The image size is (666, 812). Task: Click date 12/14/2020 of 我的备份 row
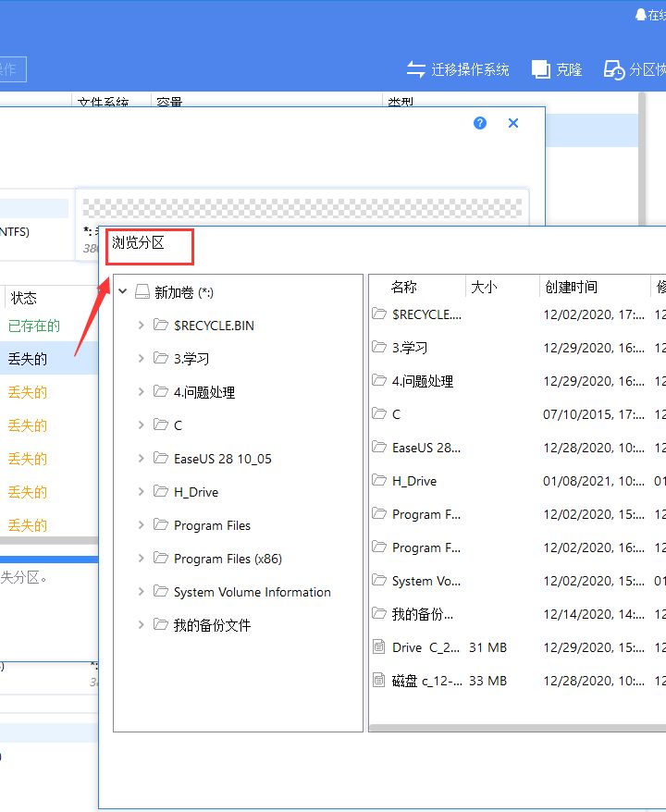tap(593, 614)
